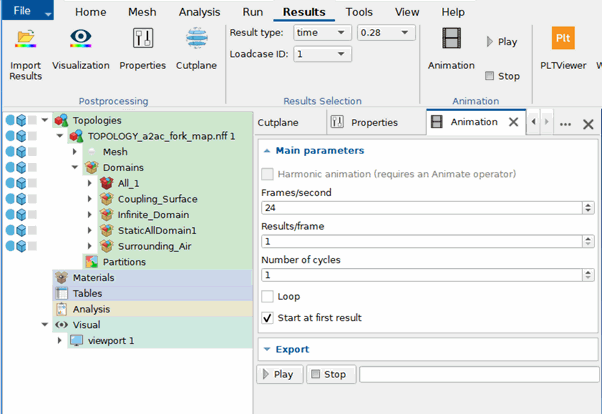The image size is (602, 414).
Task: Toggle visibility circle for Coupling_Surface row
Action: point(10,199)
